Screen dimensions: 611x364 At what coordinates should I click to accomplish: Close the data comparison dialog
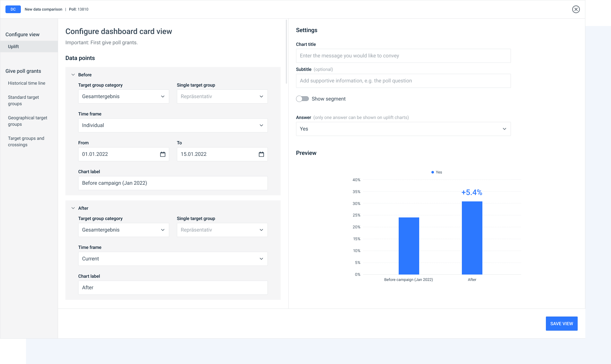tap(576, 9)
